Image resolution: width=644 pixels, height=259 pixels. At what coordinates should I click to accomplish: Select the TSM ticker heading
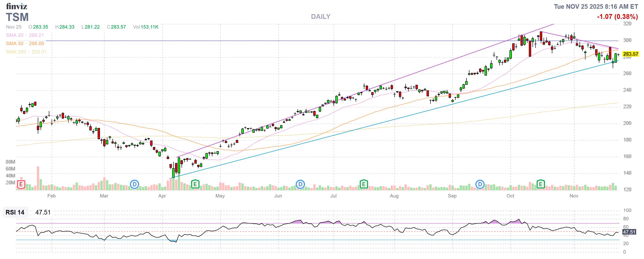pyautogui.click(x=17, y=17)
